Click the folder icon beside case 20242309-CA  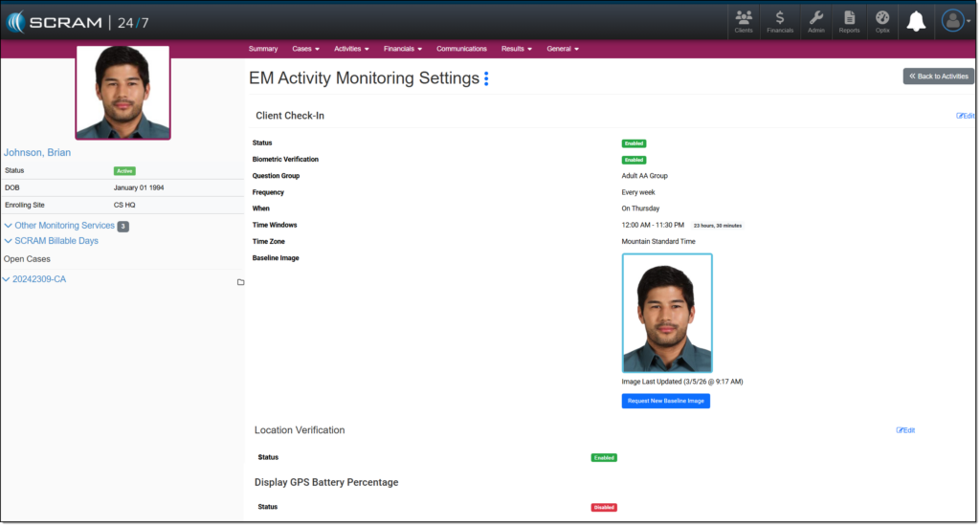(240, 282)
